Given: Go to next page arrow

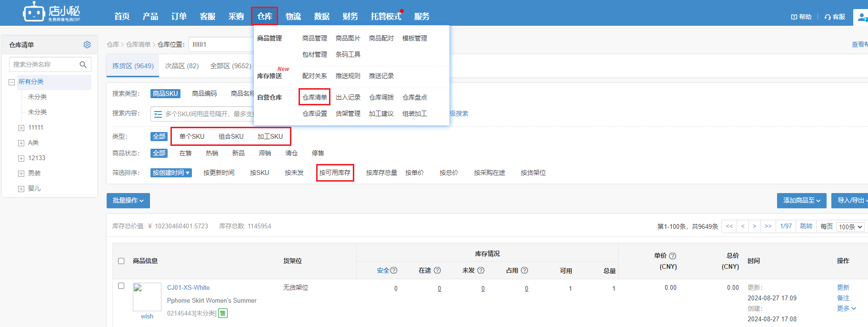Looking at the screenshot, I should click(x=754, y=226).
